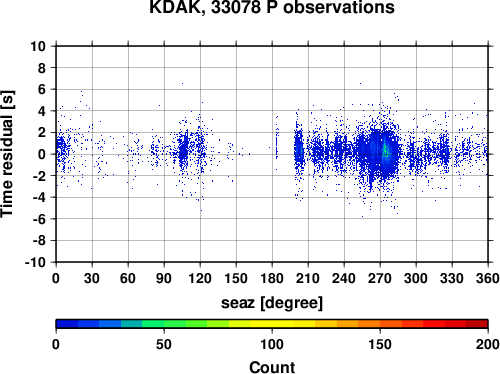Image resolution: width=500 pixels, height=374 pixels.
Task: Click the x-axis tick label 90
Action: click(164, 278)
